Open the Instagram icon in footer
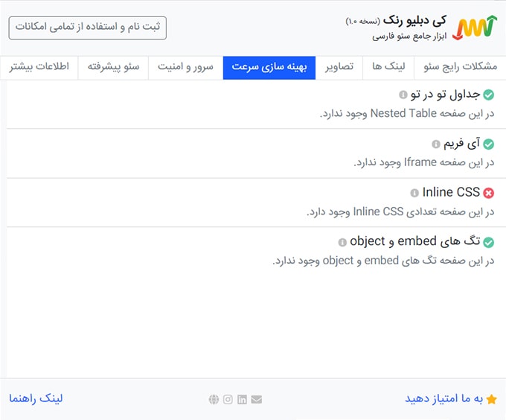Image resolution: width=506 pixels, height=420 pixels. click(228, 399)
